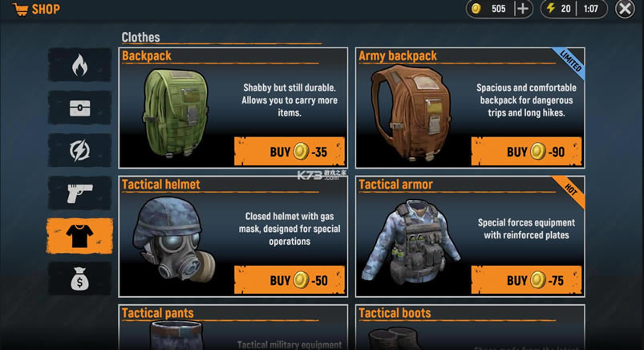
Task: Switch to the pistol weapons category
Action: click(79, 193)
